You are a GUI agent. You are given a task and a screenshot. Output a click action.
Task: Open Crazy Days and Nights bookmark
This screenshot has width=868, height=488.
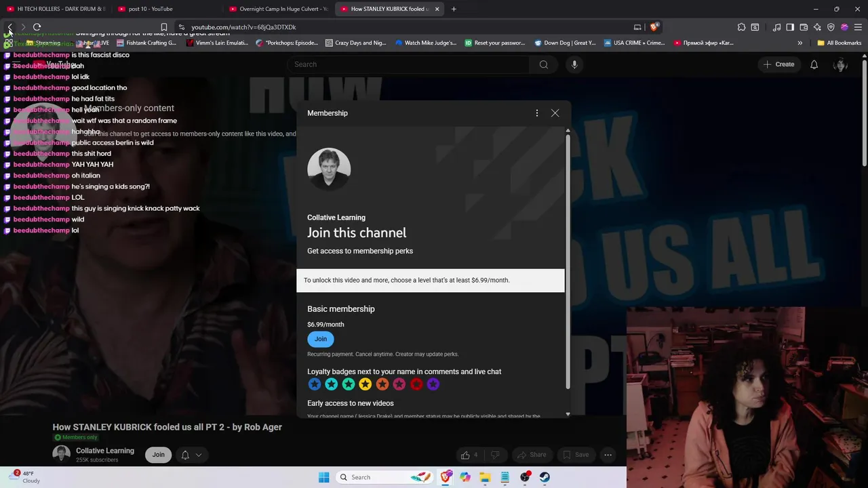pos(355,43)
